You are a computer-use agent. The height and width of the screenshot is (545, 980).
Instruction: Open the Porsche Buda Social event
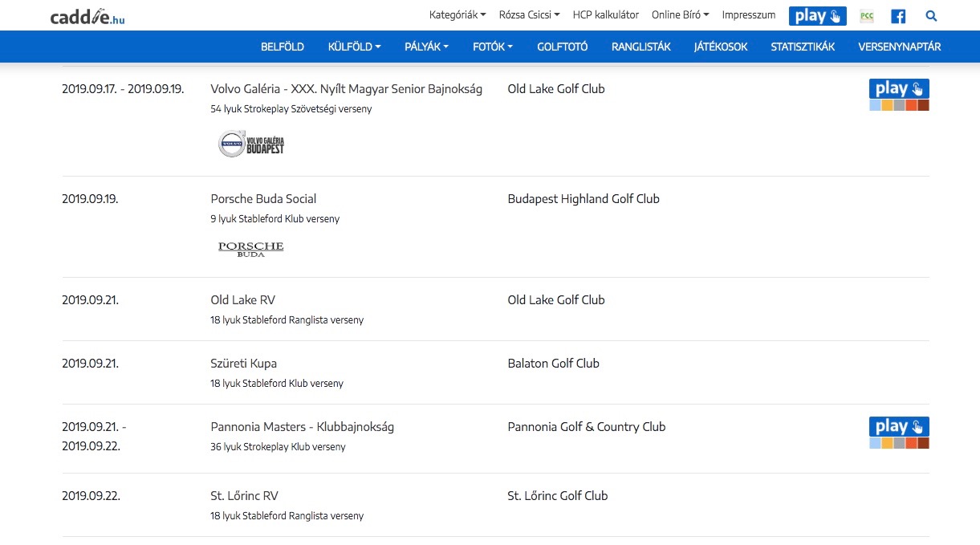click(x=263, y=199)
